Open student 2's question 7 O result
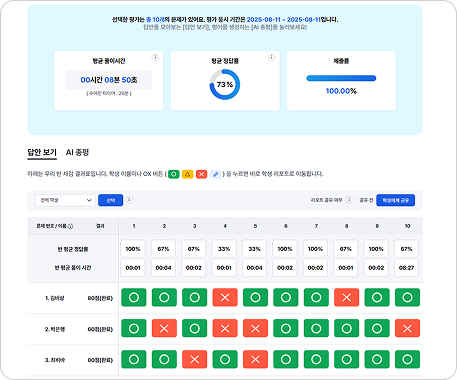This screenshot has height=380, width=457. click(x=316, y=328)
